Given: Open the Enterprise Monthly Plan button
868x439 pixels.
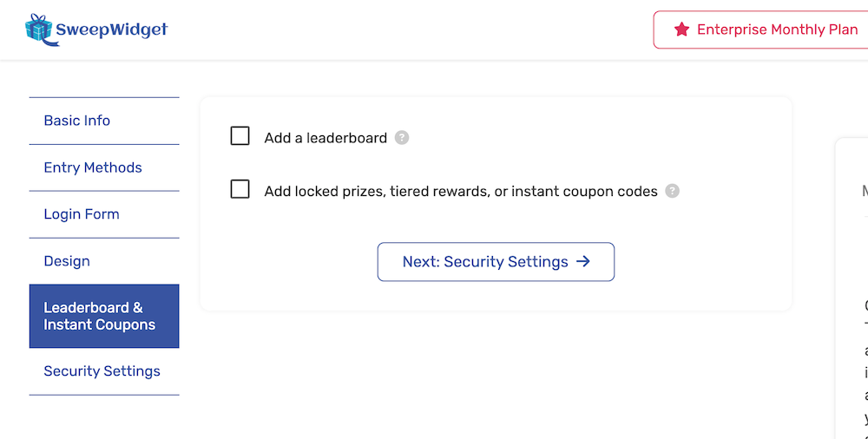Looking at the screenshot, I should pos(760,29).
